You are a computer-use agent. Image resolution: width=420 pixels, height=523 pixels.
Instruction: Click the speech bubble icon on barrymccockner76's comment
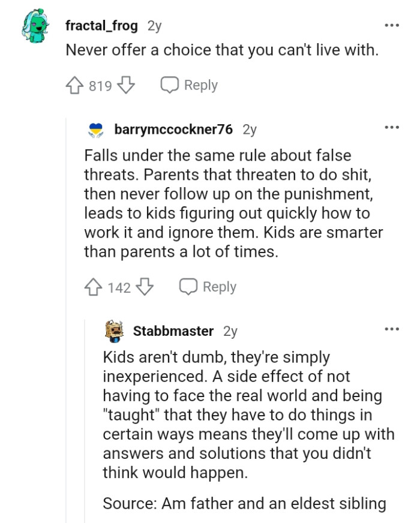(x=188, y=287)
